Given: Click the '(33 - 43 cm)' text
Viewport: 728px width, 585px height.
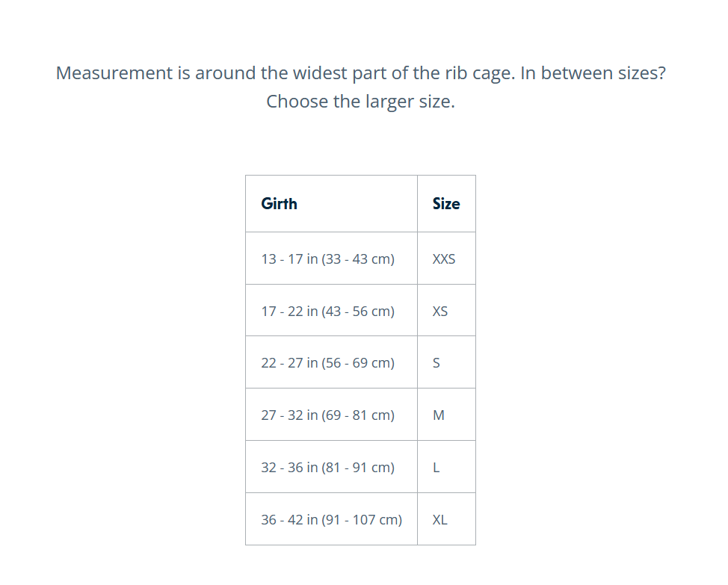Looking at the screenshot, I should pyautogui.click(x=358, y=259).
